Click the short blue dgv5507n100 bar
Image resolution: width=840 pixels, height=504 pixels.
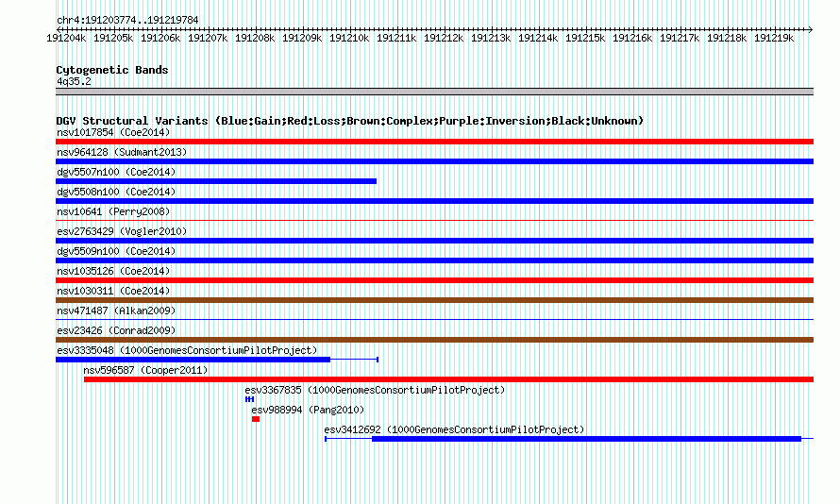point(216,181)
